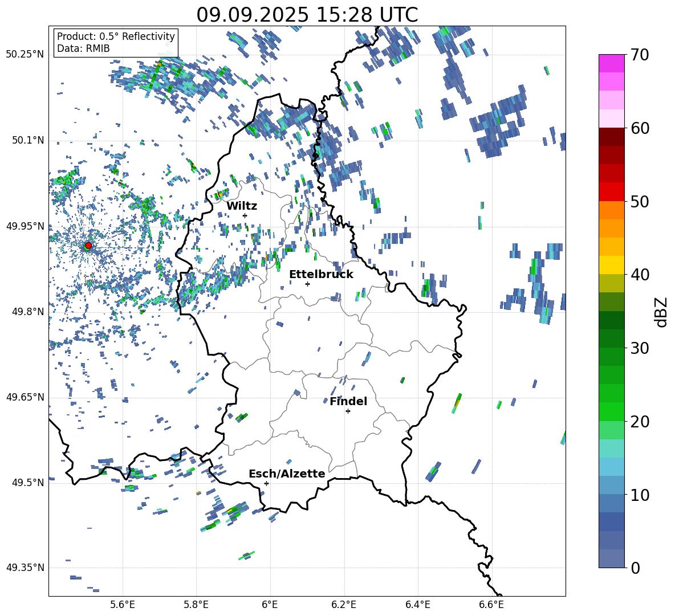Screen dimensions: 675x616
Task: Click the Wiltz station cross marker
Action: 245,215
